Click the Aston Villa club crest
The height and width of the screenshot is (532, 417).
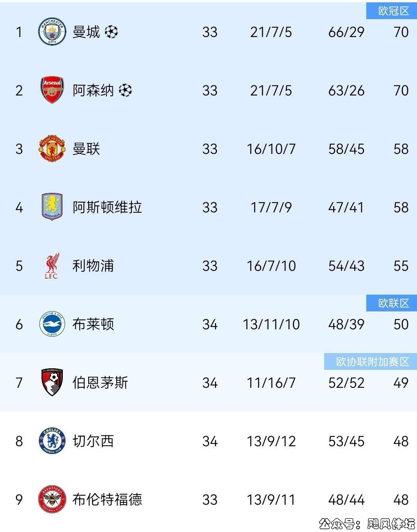[x=52, y=207]
